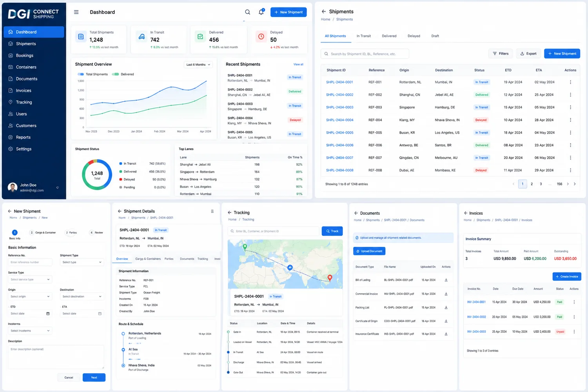Toggle Total Shipments legend in chart
The image size is (588, 392).
pyautogui.click(x=93, y=74)
